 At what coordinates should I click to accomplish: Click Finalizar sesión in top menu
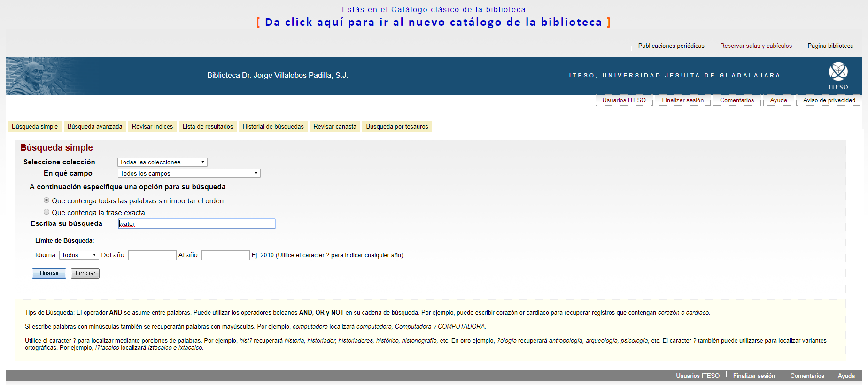pyautogui.click(x=682, y=100)
